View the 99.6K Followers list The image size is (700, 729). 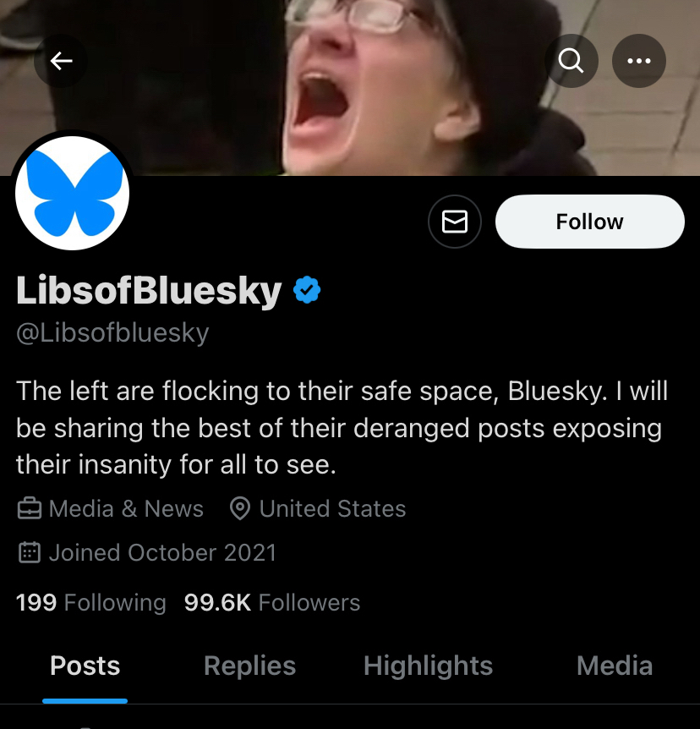click(272, 602)
